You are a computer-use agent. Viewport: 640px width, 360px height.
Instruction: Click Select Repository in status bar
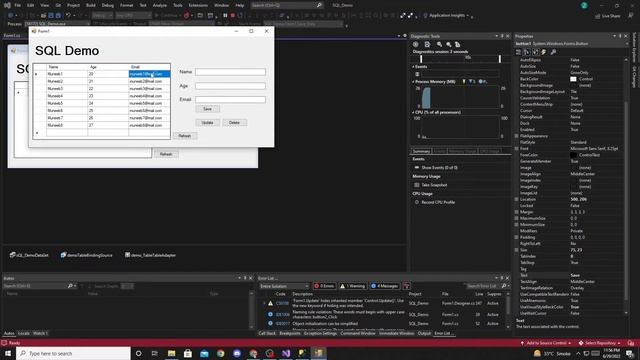(600, 343)
